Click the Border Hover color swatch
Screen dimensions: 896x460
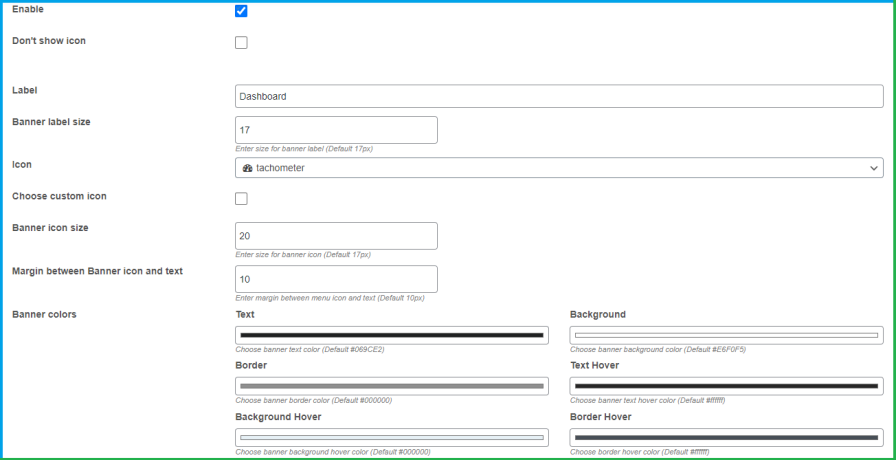pyautogui.click(x=726, y=438)
